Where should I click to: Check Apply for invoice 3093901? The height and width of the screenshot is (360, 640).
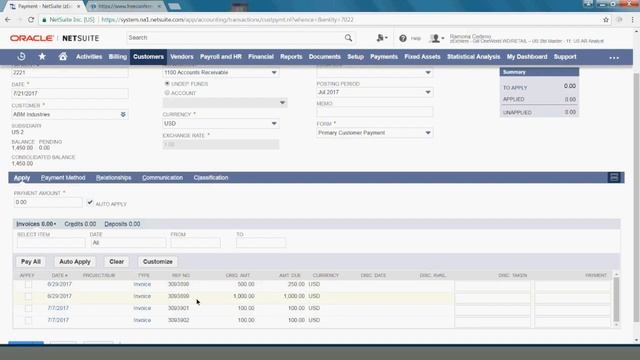coord(28,309)
